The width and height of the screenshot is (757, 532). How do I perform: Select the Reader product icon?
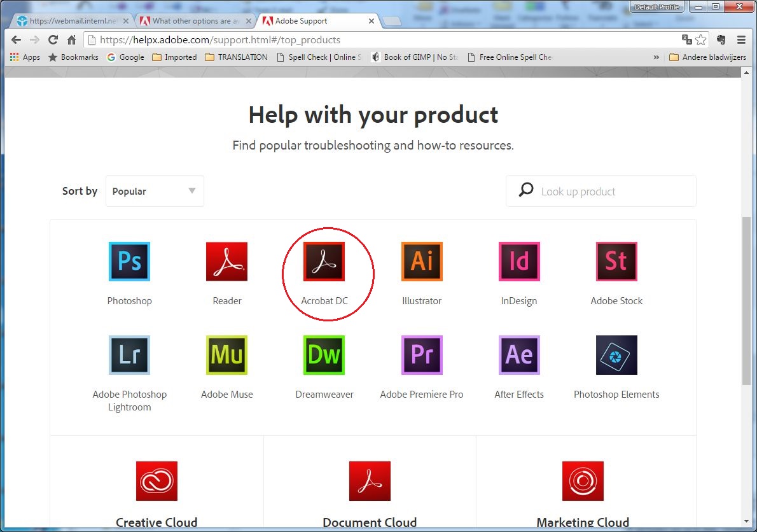pos(226,261)
